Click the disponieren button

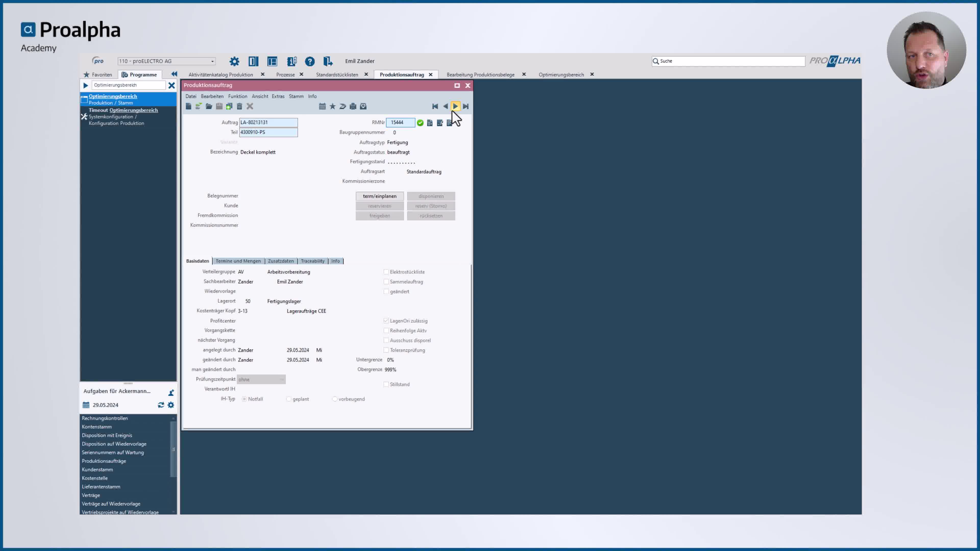(431, 196)
